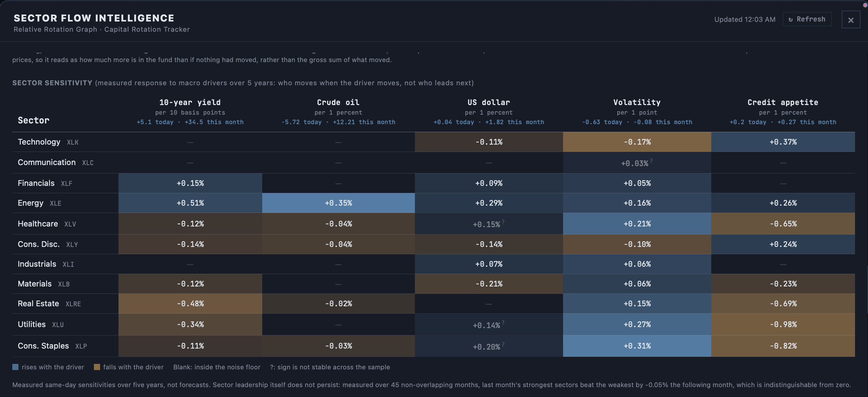The width and height of the screenshot is (868, 397).
Task: Click Utilities' credit appetite cell '-0.98%'
Action: (x=783, y=324)
